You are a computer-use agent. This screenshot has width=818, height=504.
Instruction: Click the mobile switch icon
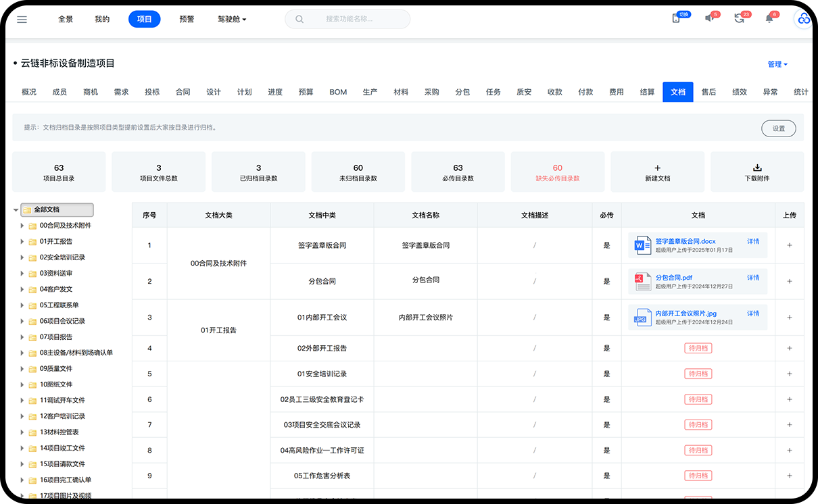click(x=676, y=18)
